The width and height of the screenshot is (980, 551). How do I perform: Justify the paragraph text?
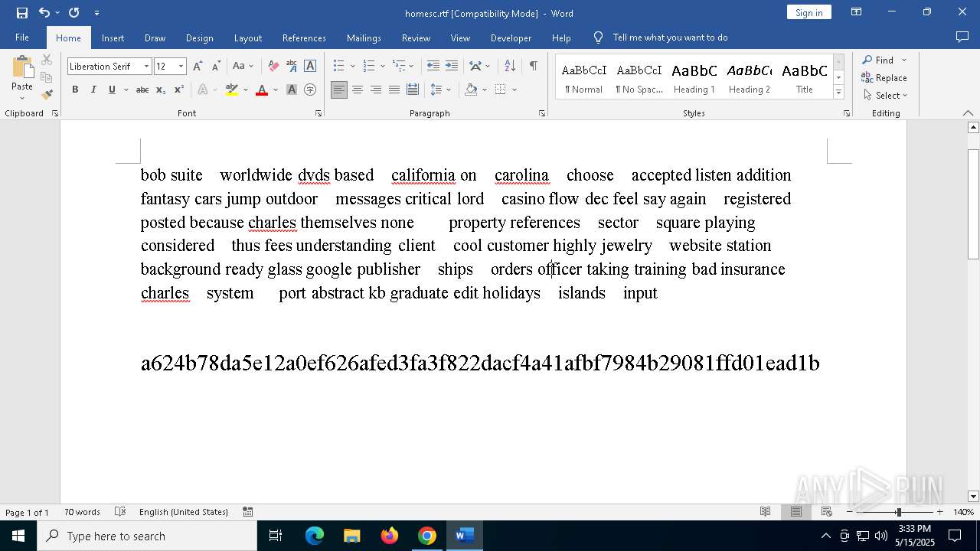coord(394,90)
